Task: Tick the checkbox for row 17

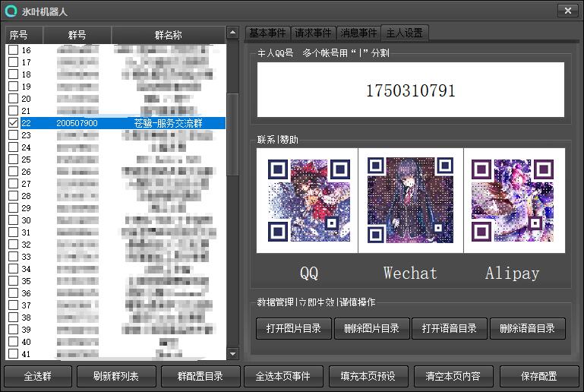Action: tap(14, 62)
